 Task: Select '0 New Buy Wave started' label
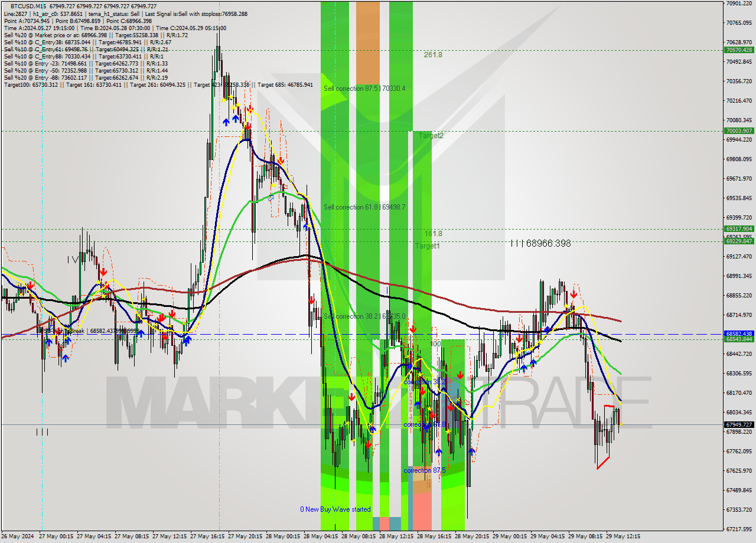click(x=335, y=509)
